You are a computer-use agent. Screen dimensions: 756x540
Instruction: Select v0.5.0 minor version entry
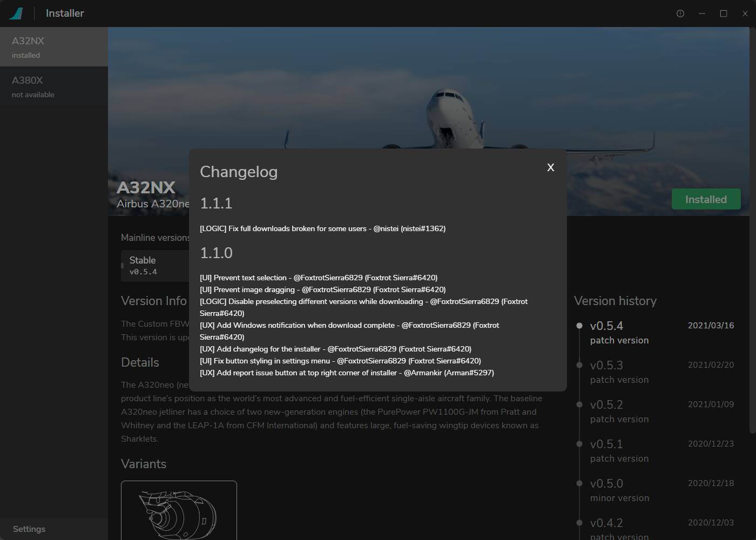point(655,490)
